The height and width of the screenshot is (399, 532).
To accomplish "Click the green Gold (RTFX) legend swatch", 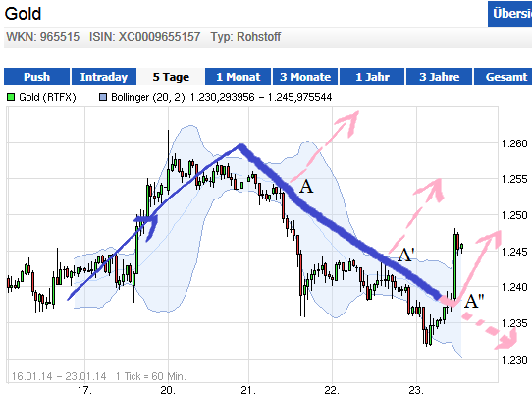I will click(x=11, y=98).
